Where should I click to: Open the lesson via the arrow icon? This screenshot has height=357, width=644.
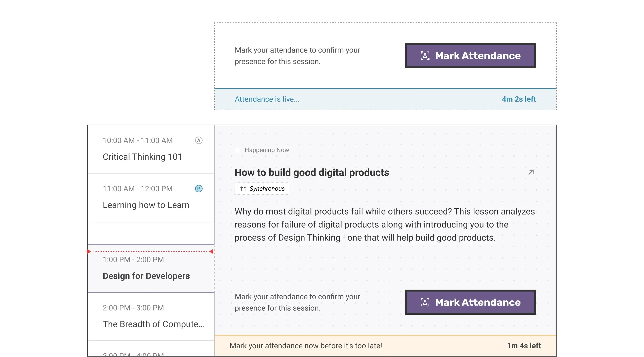[531, 172]
